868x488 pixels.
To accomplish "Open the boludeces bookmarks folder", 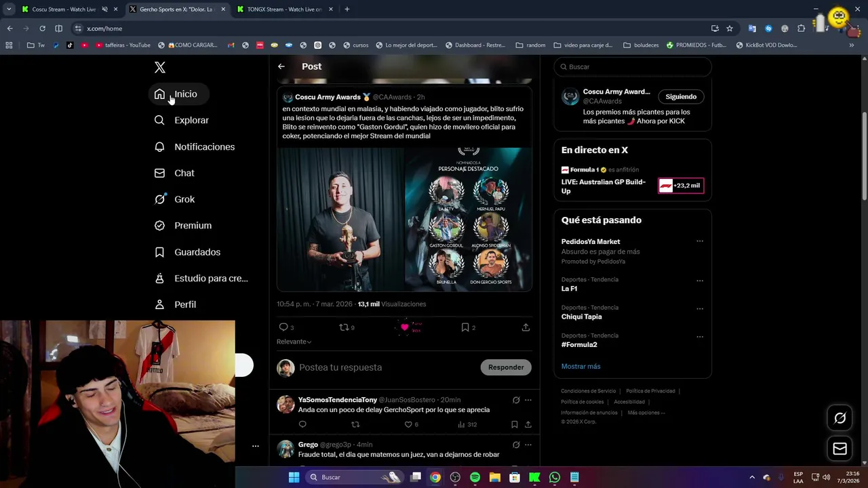I will [x=640, y=45].
